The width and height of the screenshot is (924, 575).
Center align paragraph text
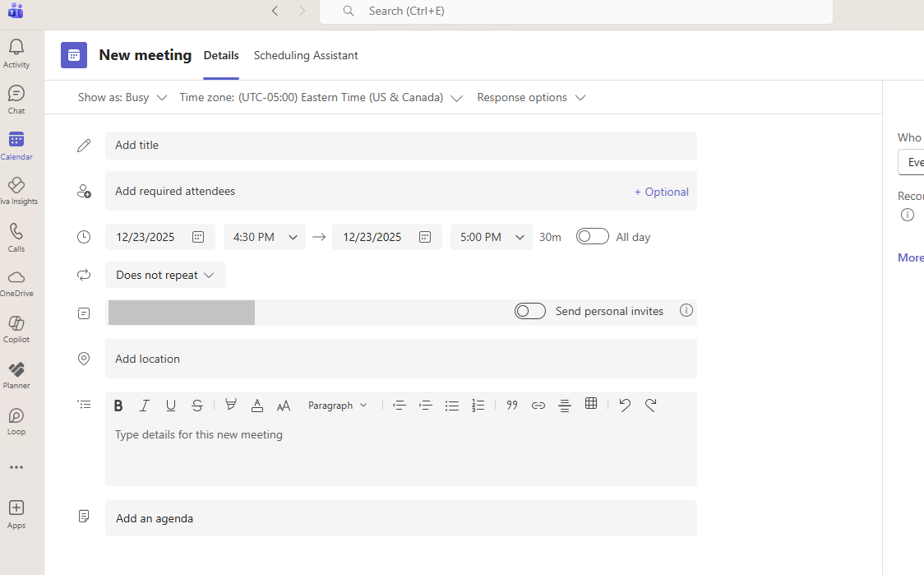pos(565,406)
